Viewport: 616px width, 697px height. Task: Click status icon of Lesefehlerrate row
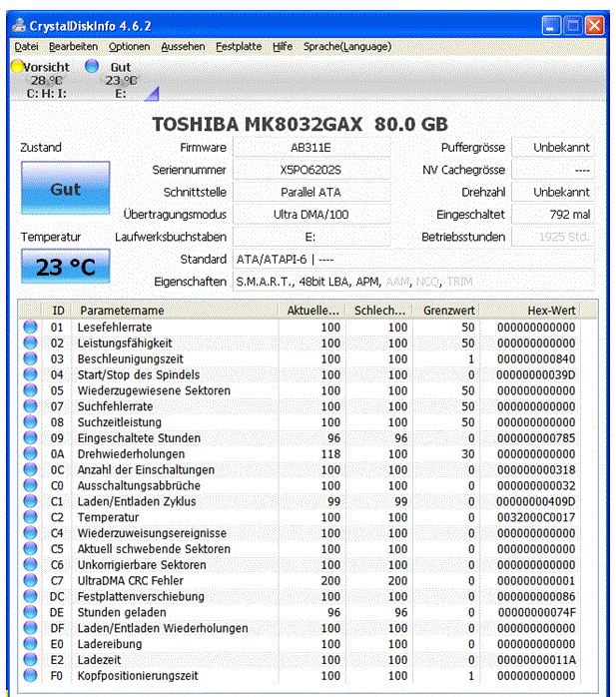coord(30,328)
